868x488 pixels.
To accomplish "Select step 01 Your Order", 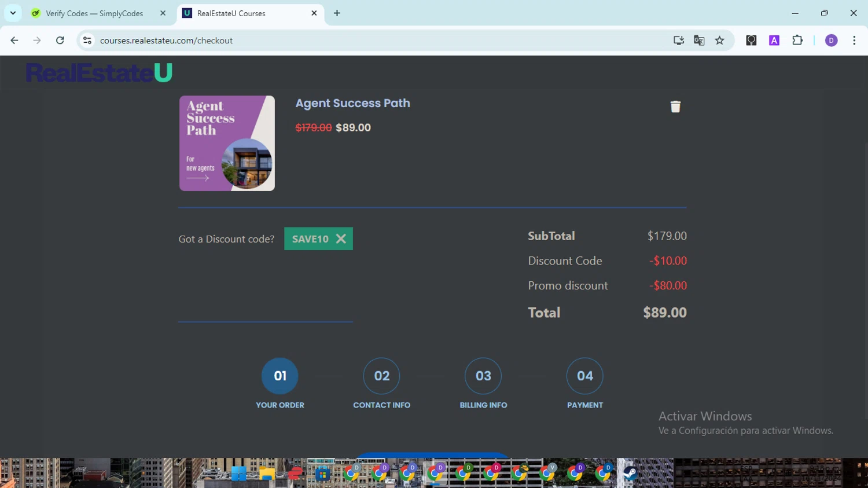I will point(280,376).
